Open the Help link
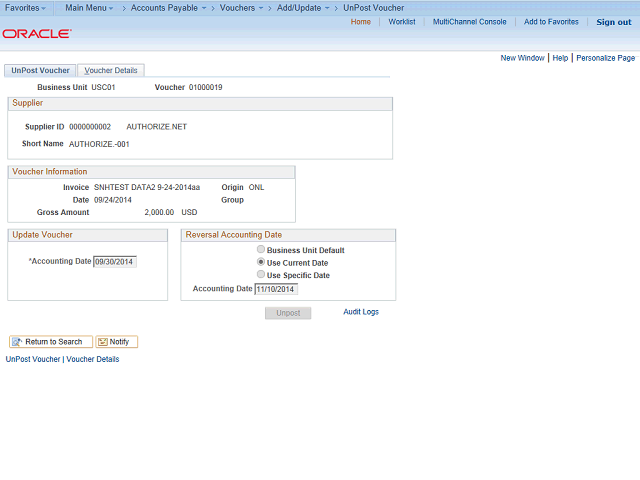Screen dimensions: 640x480 560,58
